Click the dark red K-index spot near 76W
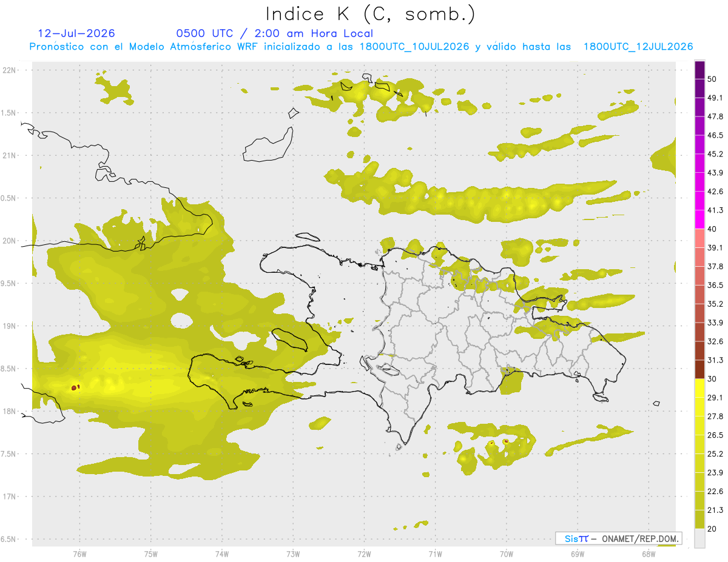Viewport: 728px width, 562px height. pyautogui.click(x=74, y=387)
